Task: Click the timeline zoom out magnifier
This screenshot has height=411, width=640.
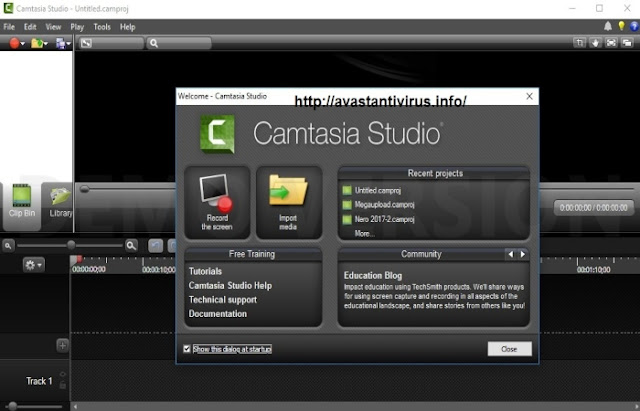Action: click(8, 245)
